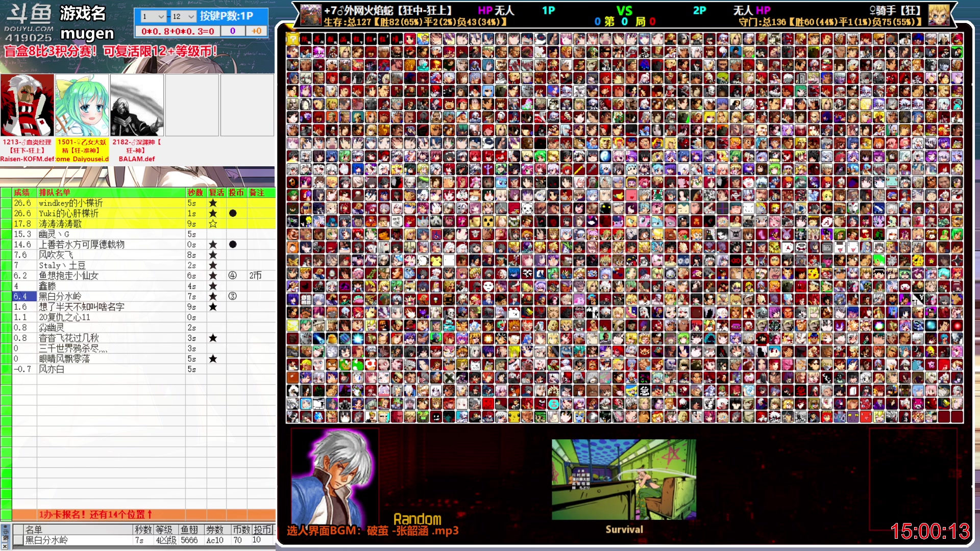This screenshot has width=980, height=551.
Task: Click the star in 黑白分水岭 queue row
Action: click(213, 296)
